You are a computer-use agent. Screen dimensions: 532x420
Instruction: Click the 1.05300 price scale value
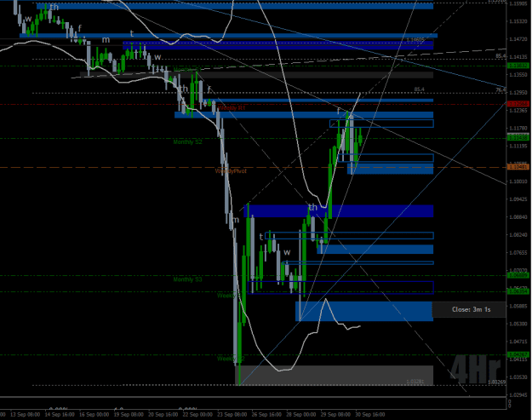(518, 324)
